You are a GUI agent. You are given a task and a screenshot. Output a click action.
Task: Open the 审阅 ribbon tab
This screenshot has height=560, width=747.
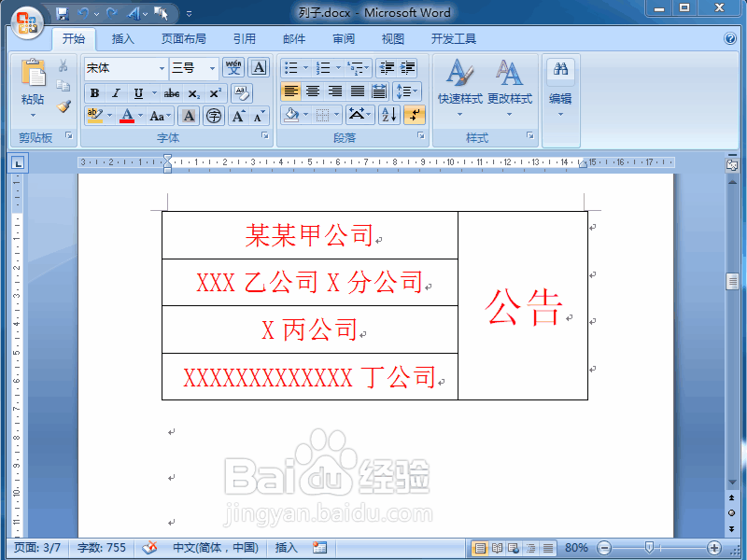pyautogui.click(x=343, y=39)
